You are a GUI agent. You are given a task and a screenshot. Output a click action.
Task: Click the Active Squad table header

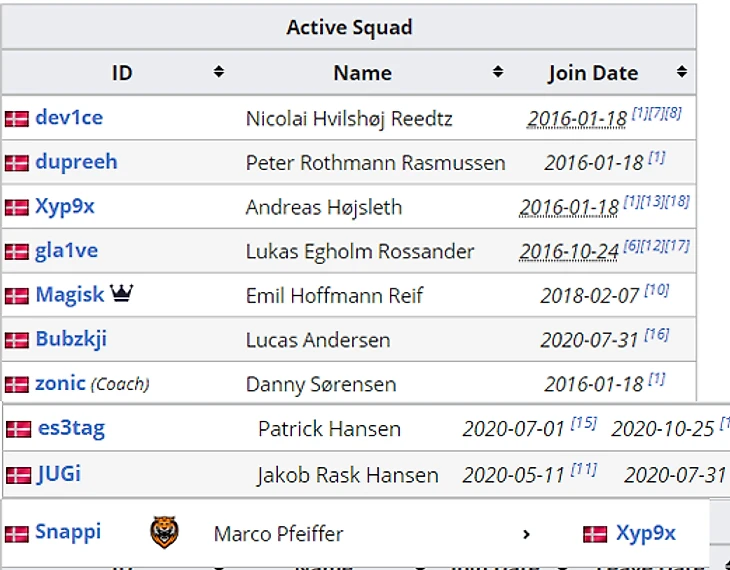[x=349, y=27]
